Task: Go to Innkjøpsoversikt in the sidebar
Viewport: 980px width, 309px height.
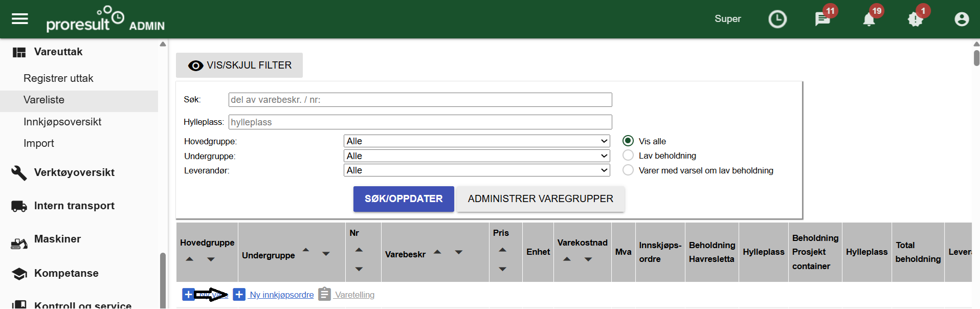Action: click(62, 122)
